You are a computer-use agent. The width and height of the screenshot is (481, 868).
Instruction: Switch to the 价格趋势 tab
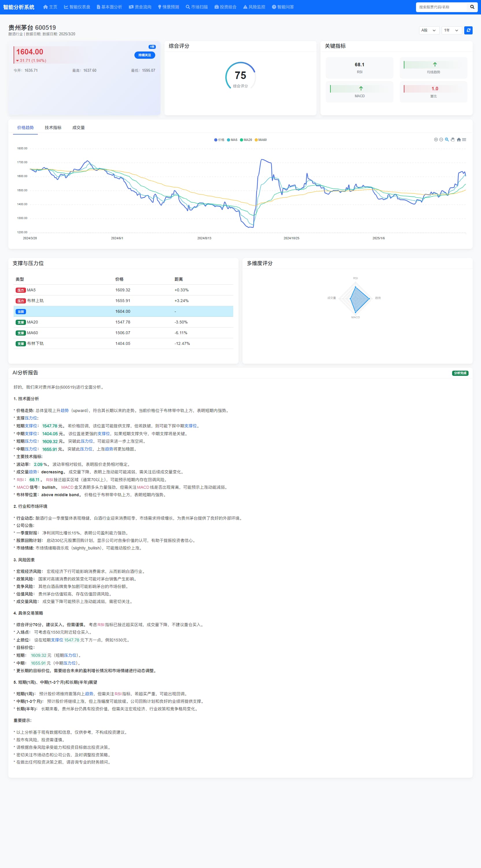point(25,128)
